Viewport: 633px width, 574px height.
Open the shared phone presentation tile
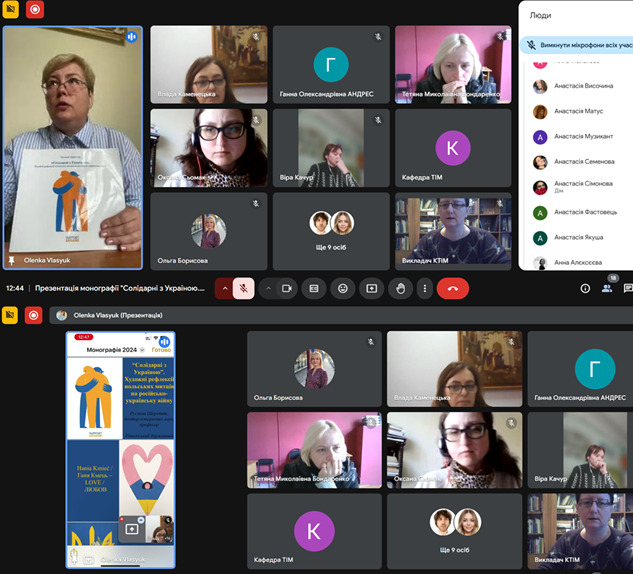[121, 450]
